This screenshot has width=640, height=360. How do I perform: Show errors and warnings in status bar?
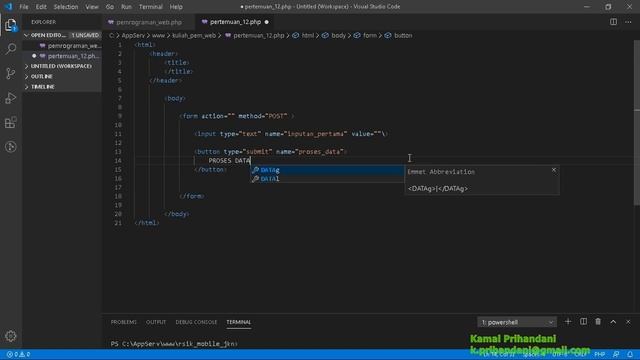click(x=18, y=354)
